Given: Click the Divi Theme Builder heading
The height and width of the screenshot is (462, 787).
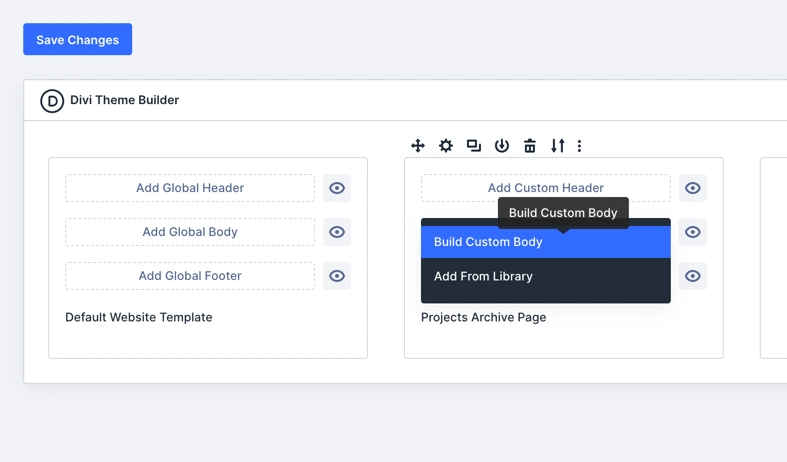Looking at the screenshot, I should pos(124,100).
